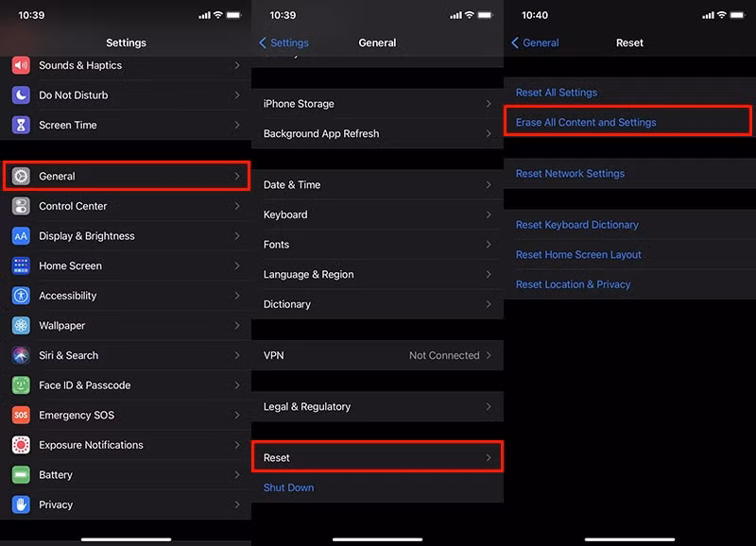
Task: Tap the Do Not Disturb moon icon
Action: coord(21,95)
